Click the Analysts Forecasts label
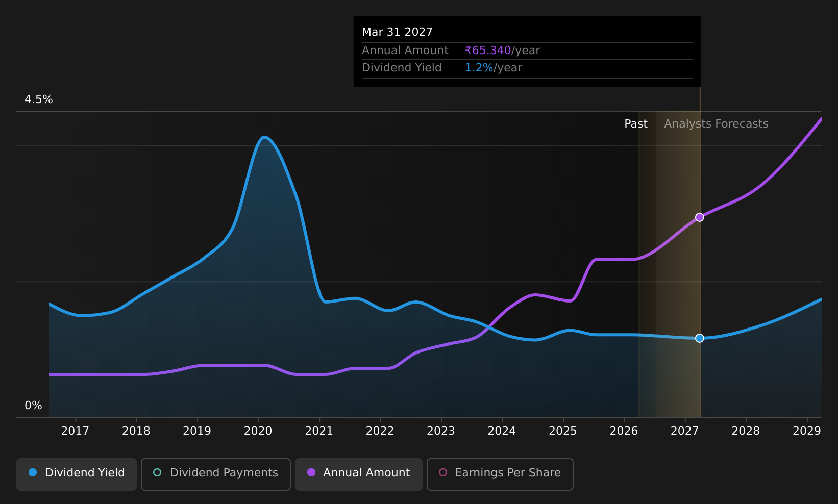This screenshot has height=504, width=838. [x=716, y=124]
